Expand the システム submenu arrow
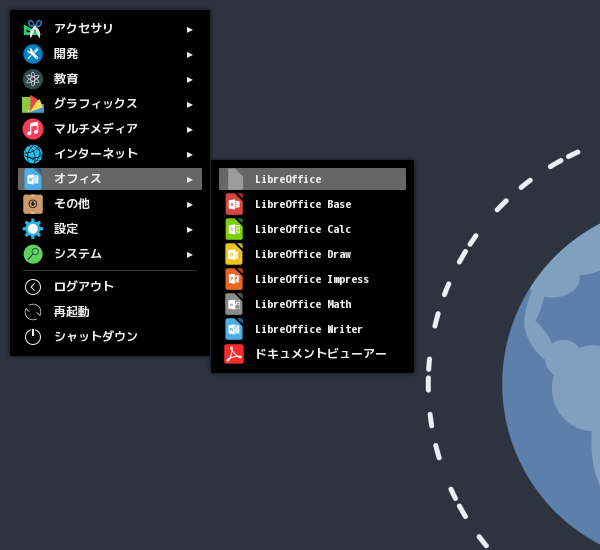 tap(189, 255)
